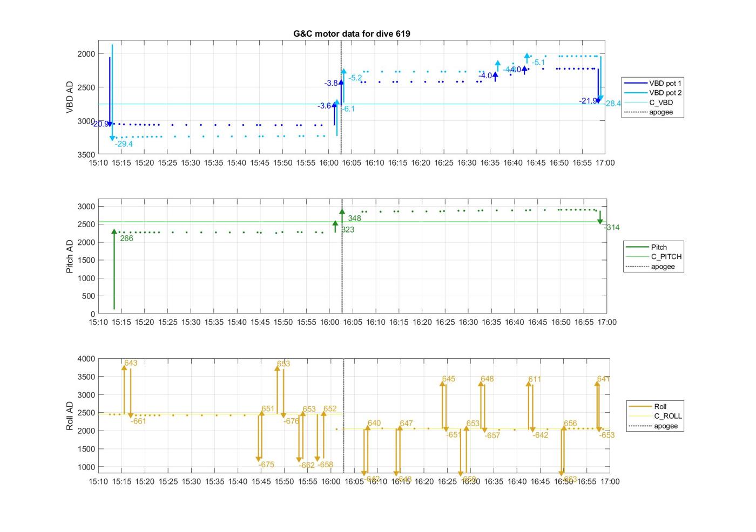Click the 16:35 tick under the Roll plot

(494, 481)
